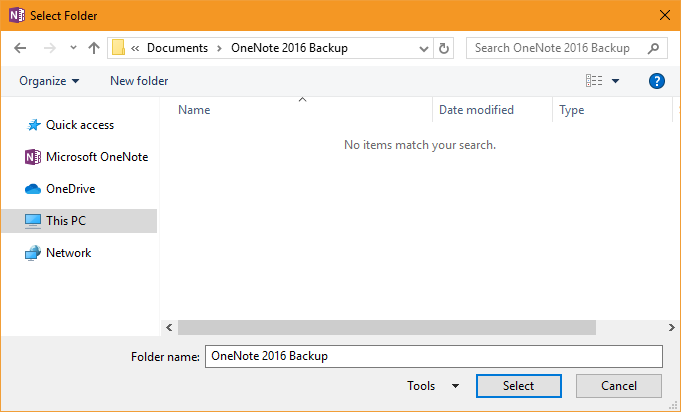The width and height of the screenshot is (681, 412).
Task: Click the purple OneNote sidebar icon
Action: click(x=33, y=157)
